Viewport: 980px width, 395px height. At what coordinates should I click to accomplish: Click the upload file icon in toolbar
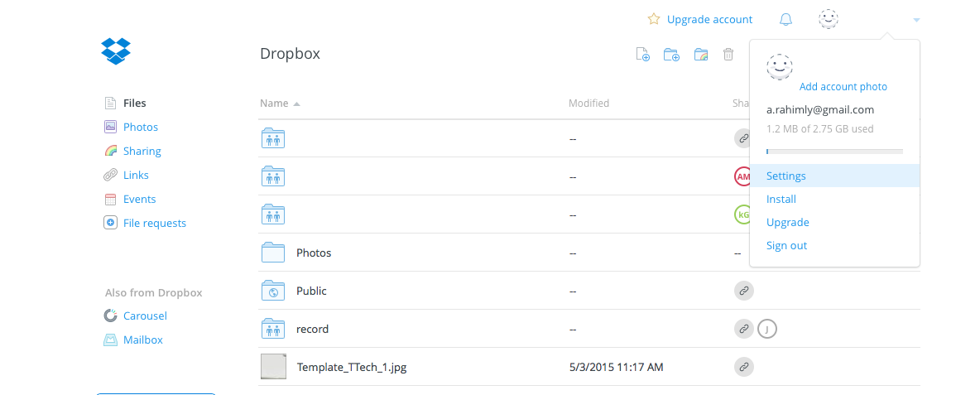[642, 55]
